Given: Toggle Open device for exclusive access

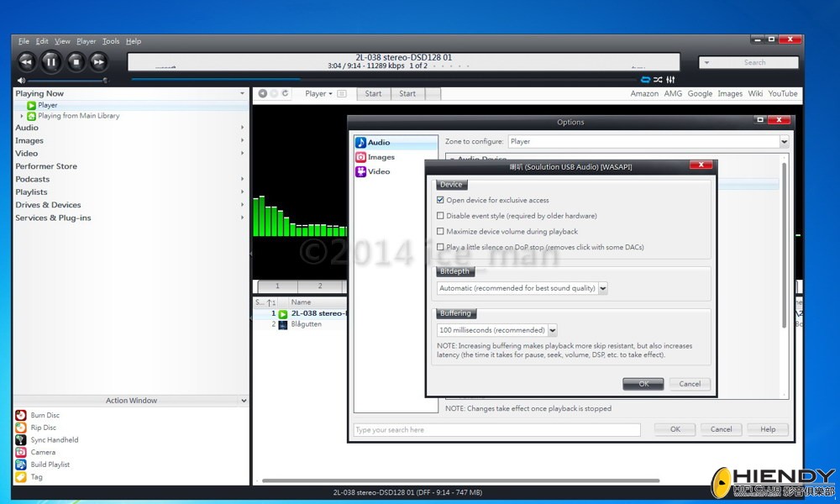Looking at the screenshot, I should click(440, 200).
